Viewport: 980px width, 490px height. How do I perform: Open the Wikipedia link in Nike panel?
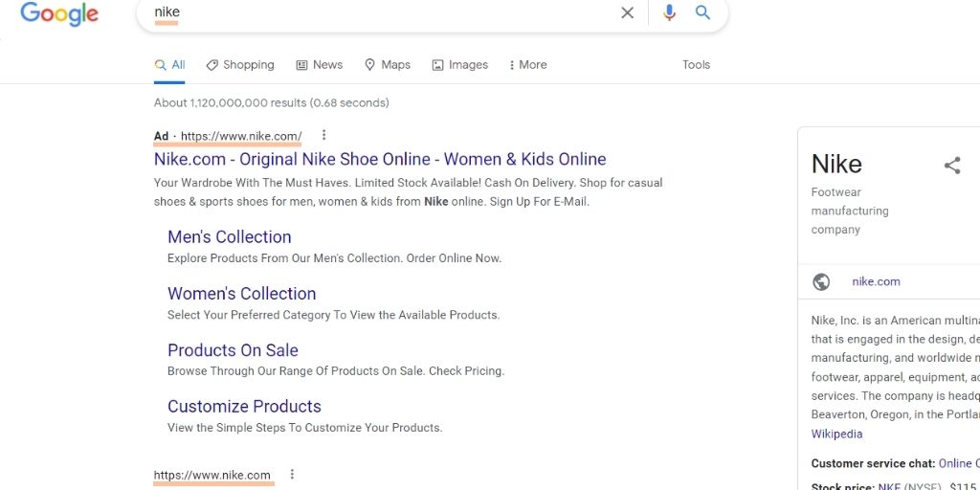836,434
